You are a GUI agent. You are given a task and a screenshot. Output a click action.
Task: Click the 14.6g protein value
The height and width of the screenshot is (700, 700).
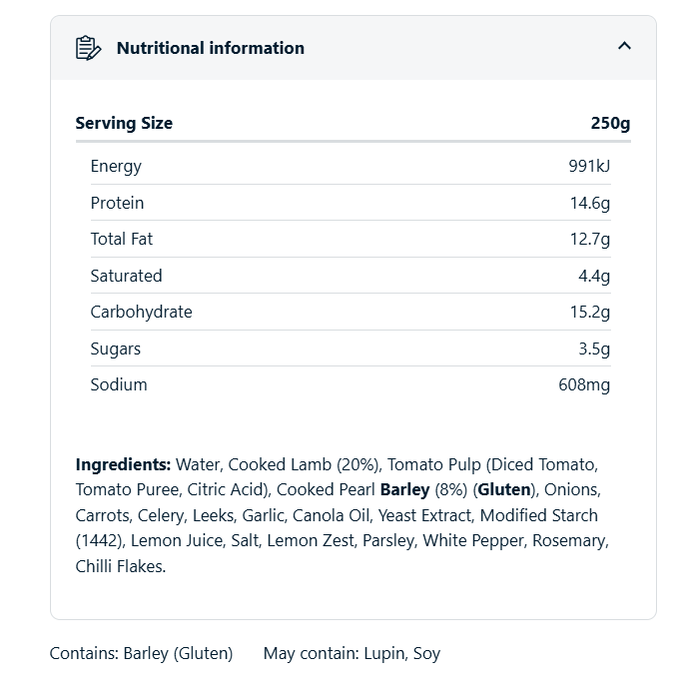pos(590,203)
